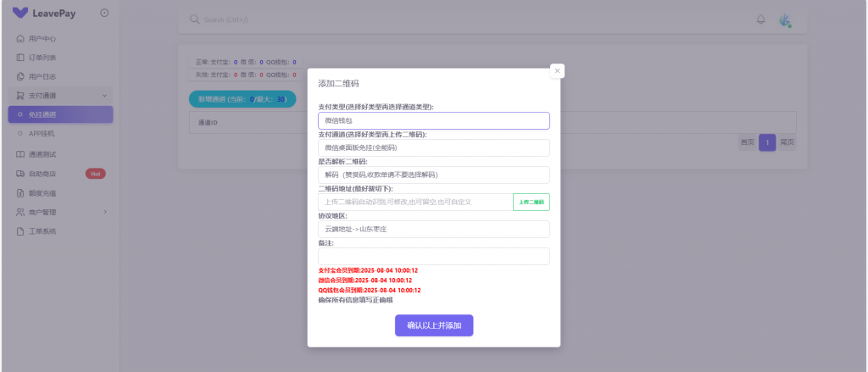The width and height of the screenshot is (868, 372).
Task: Close the 添加二维码 dialog
Action: coord(557,71)
